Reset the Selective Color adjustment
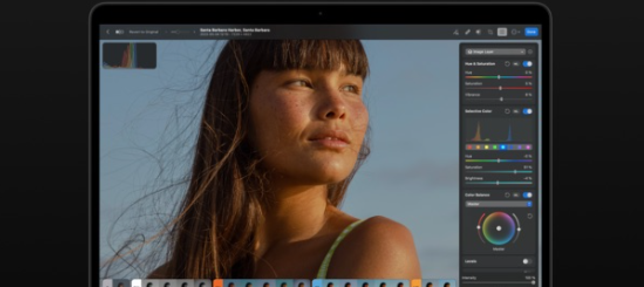 (507, 112)
